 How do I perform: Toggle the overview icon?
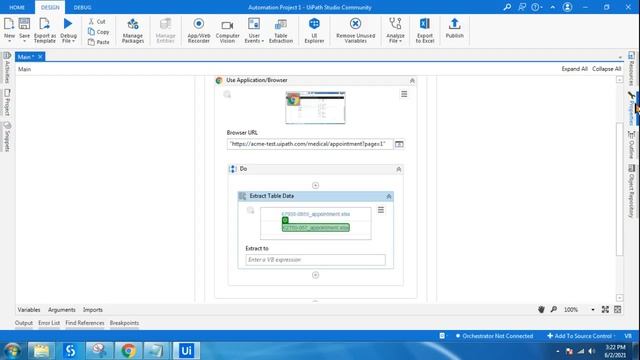tap(618, 309)
